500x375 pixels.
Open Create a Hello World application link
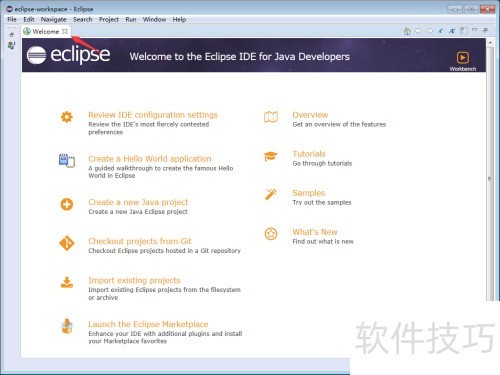click(x=150, y=159)
